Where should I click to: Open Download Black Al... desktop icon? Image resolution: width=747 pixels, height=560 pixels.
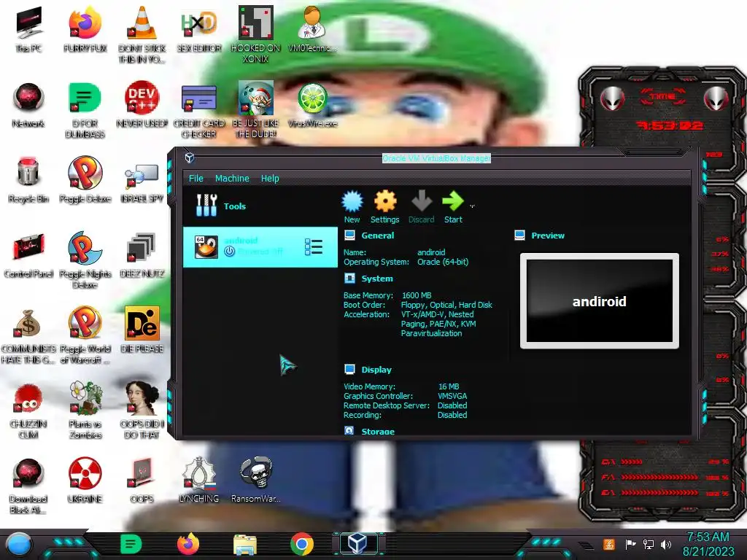pos(28,486)
